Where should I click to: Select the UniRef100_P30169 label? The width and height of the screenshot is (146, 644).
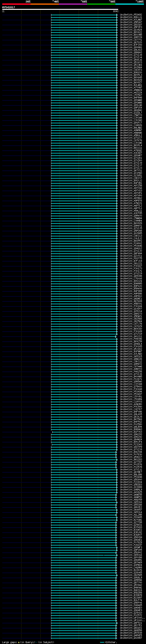(131, 331)
